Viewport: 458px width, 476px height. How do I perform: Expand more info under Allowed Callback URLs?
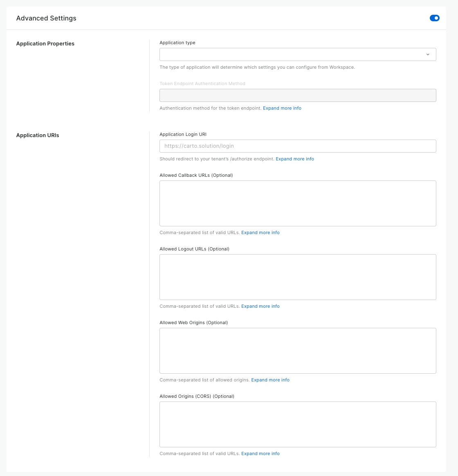tap(260, 232)
